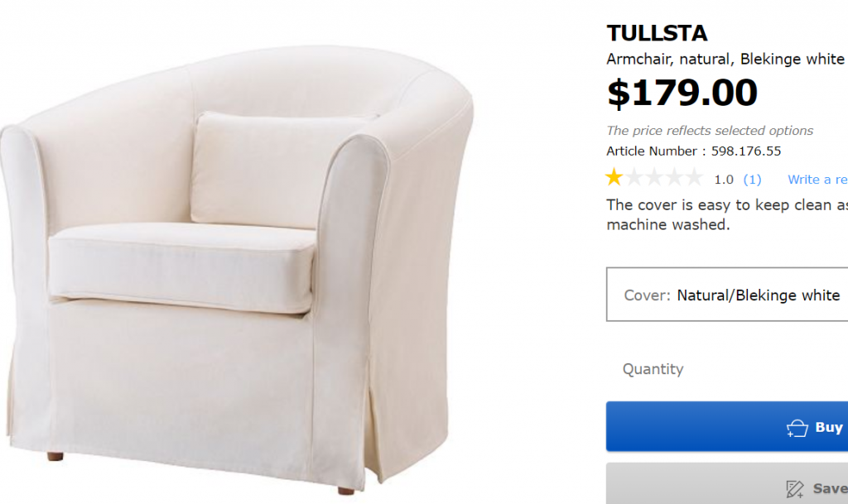848x504 pixels.
Task: Open the Write a review link
Action: pos(817,180)
